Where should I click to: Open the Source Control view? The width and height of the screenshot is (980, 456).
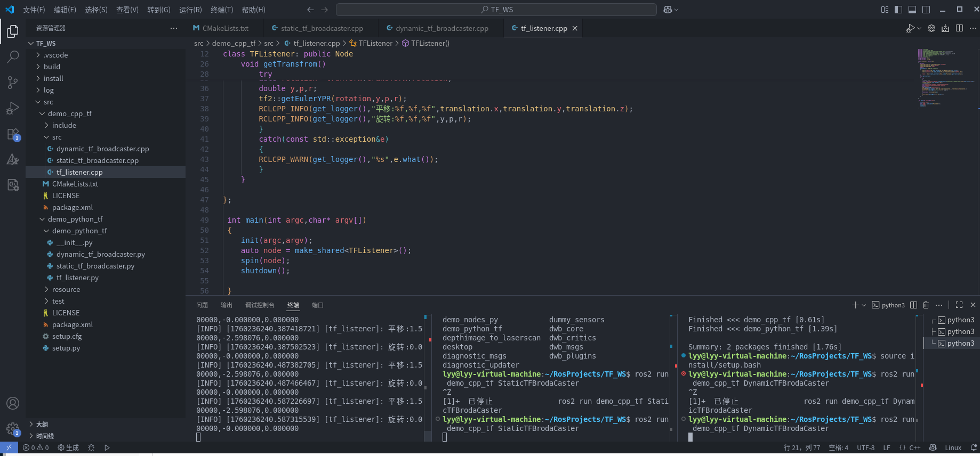13,82
